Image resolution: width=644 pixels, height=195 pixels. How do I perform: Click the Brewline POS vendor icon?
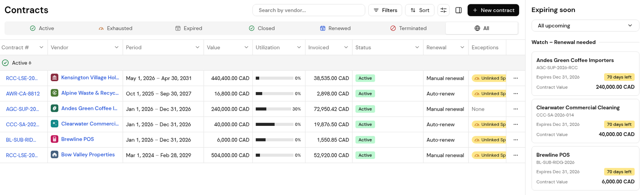(54, 139)
